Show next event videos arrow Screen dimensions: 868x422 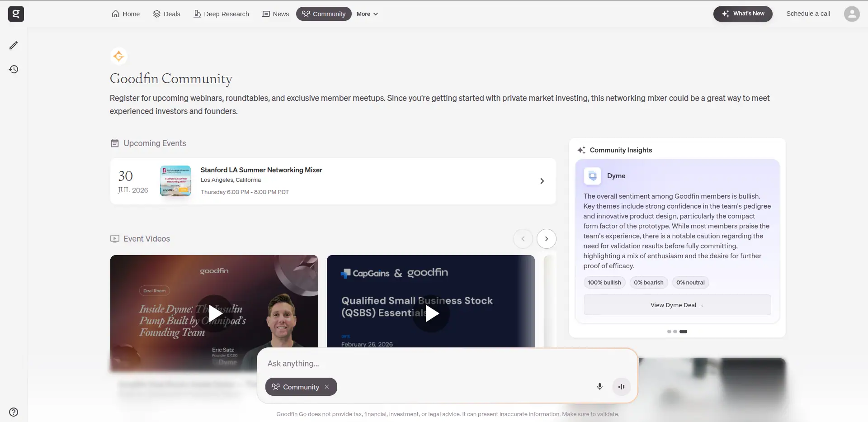click(x=547, y=239)
